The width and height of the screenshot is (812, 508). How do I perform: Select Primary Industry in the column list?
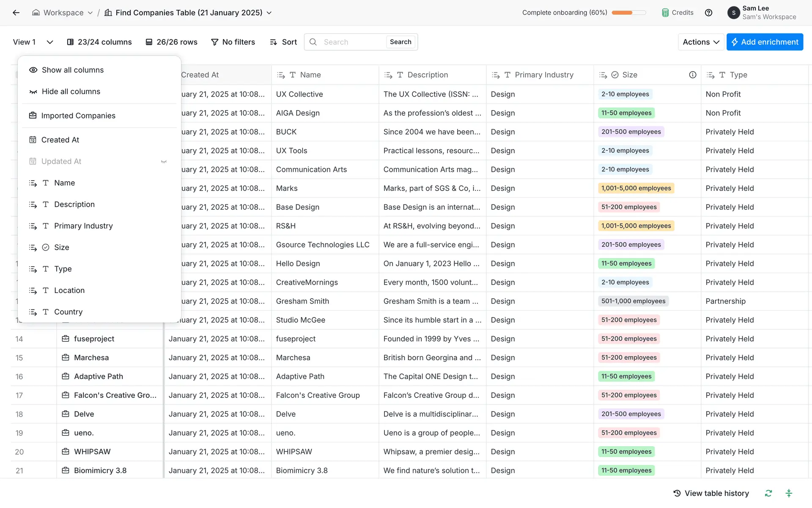click(83, 226)
